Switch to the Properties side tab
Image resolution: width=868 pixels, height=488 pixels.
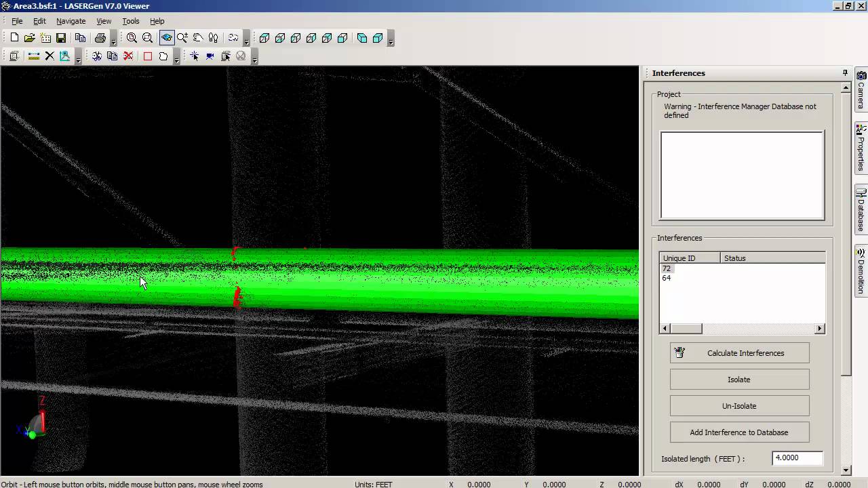pos(861,148)
